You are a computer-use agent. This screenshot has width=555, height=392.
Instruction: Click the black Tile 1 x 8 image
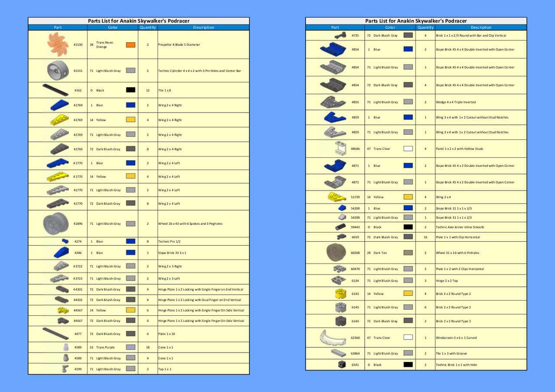tap(55, 90)
